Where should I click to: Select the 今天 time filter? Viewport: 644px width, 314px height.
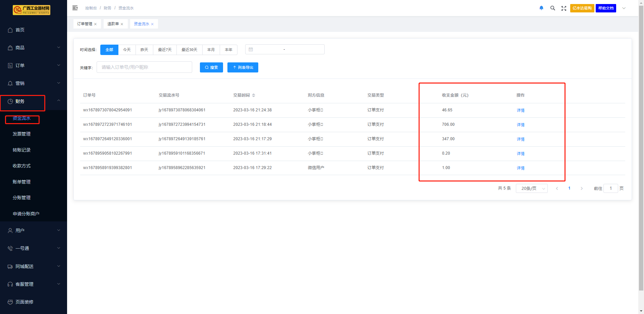127,50
